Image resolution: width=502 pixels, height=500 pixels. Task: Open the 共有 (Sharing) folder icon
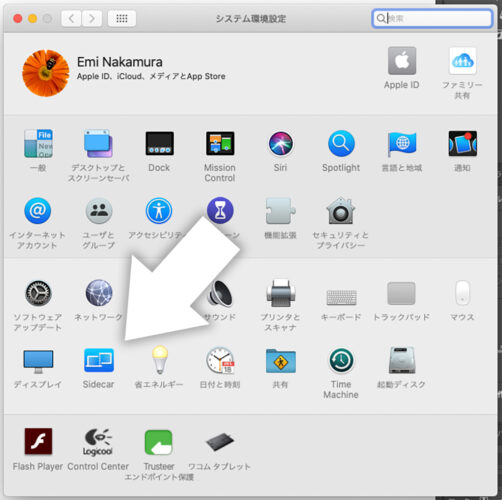tap(281, 361)
